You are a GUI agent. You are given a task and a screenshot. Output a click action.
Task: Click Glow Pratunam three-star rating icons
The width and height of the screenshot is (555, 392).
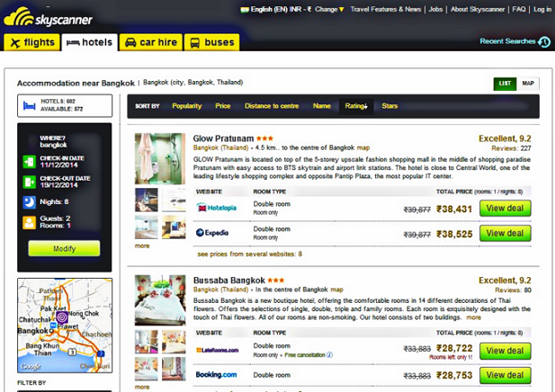264,138
